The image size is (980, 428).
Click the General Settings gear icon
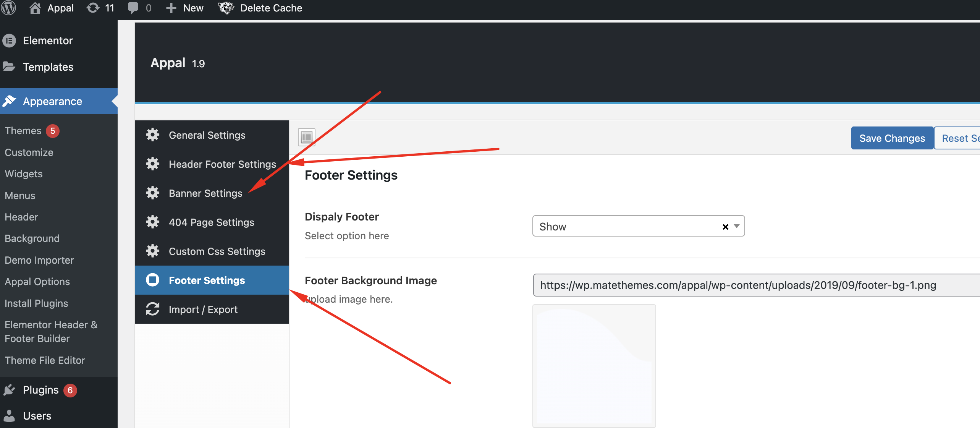pos(152,135)
